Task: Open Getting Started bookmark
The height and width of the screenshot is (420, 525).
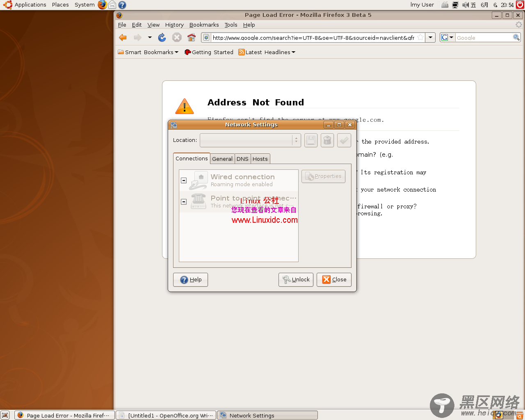Action: pos(209,52)
